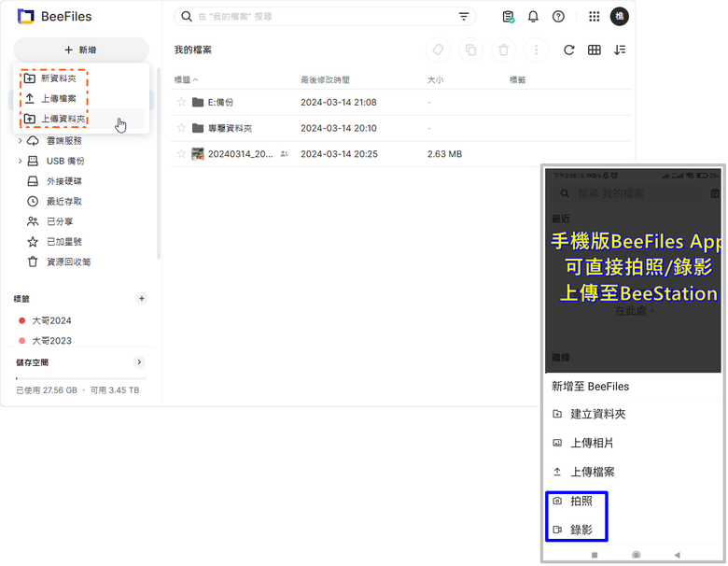Click the 新增 button
728x566 pixels.
click(81, 50)
